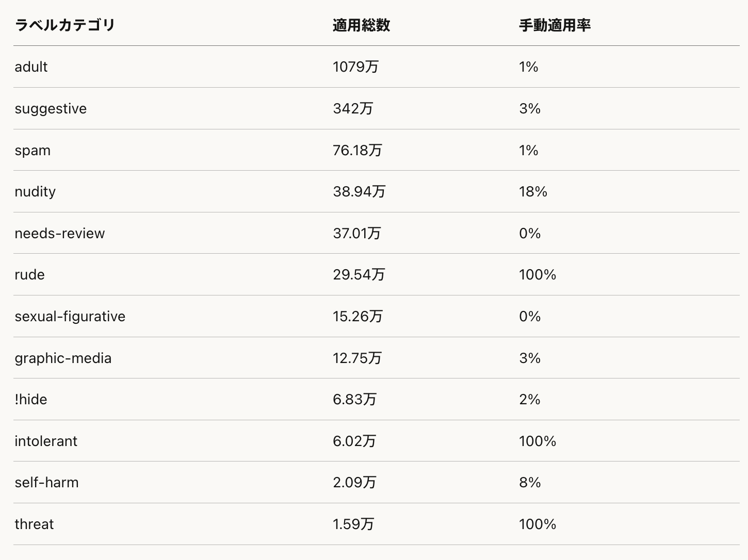Screen dimensions: 748x560
Task: Click the 手動適用率 column header
Action: pos(555,25)
